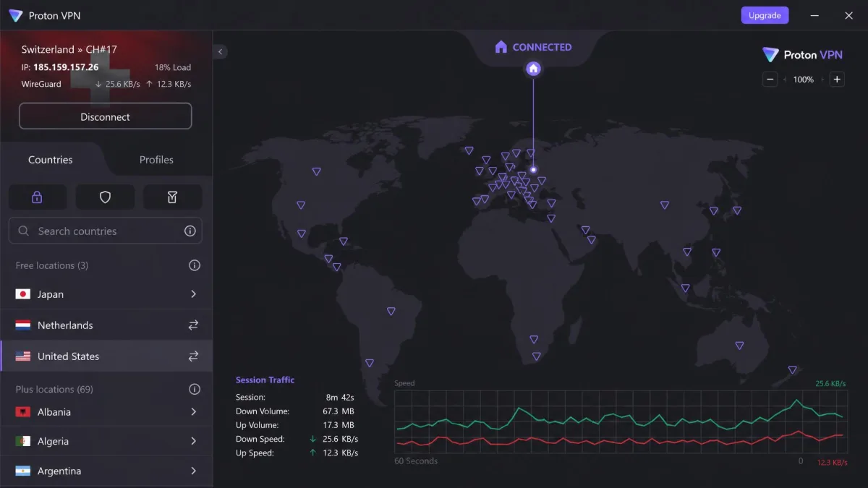This screenshot has height=488, width=868.
Task: Toggle the Secure Core lock icon
Action: click(x=38, y=197)
